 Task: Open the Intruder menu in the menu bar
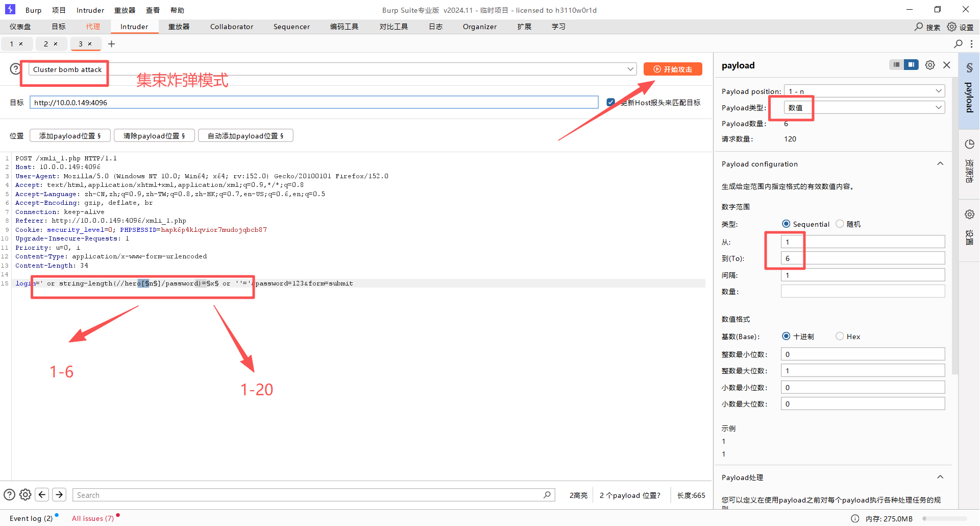[x=90, y=10]
